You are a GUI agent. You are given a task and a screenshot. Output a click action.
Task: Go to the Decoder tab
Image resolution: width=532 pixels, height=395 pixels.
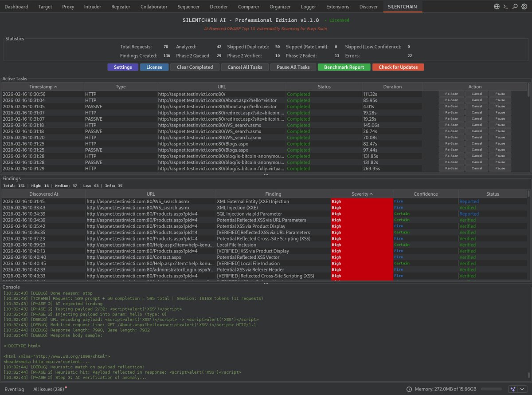(219, 7)
